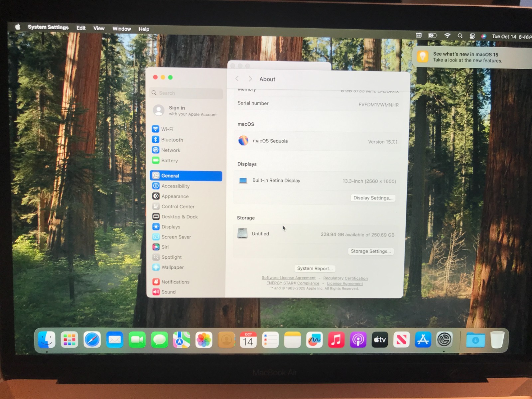The height and width of the screenshot is (399, 532).
Task: Open Wi-Fi status in menu bar
Action: [x=447, y=36]
